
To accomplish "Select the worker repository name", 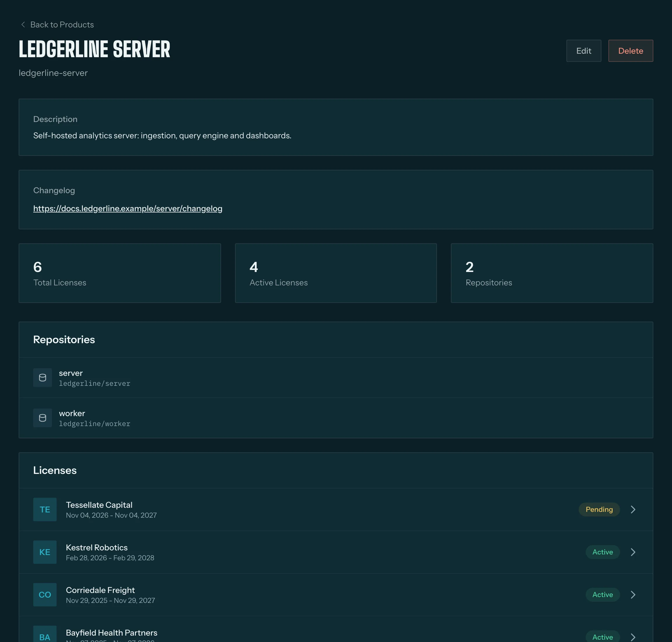I will pos(72,414).
